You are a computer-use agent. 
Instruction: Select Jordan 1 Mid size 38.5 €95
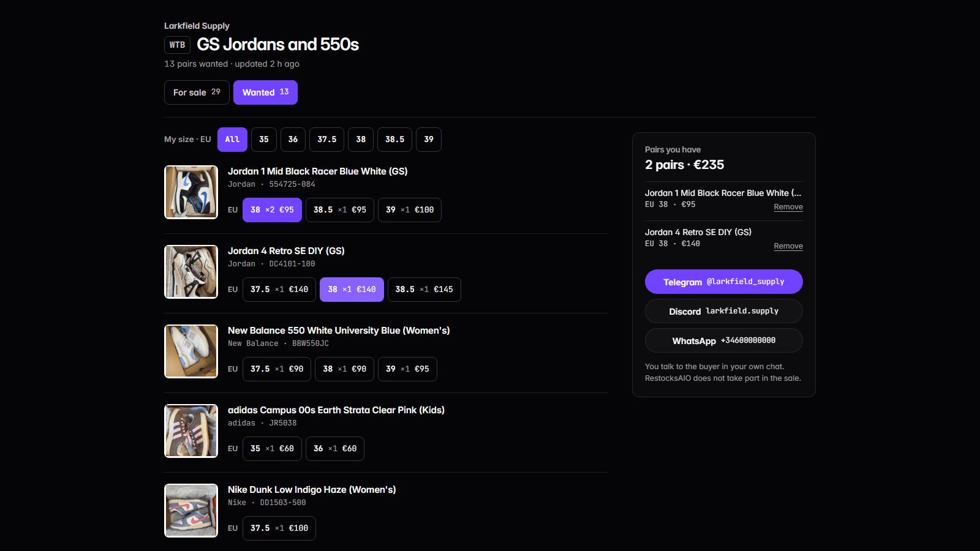(x=340, y=210)
